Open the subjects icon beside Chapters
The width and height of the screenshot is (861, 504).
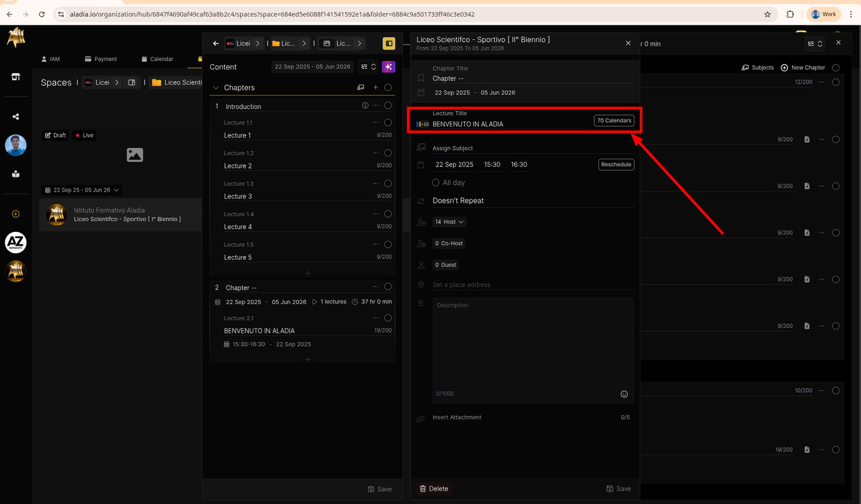361,88
